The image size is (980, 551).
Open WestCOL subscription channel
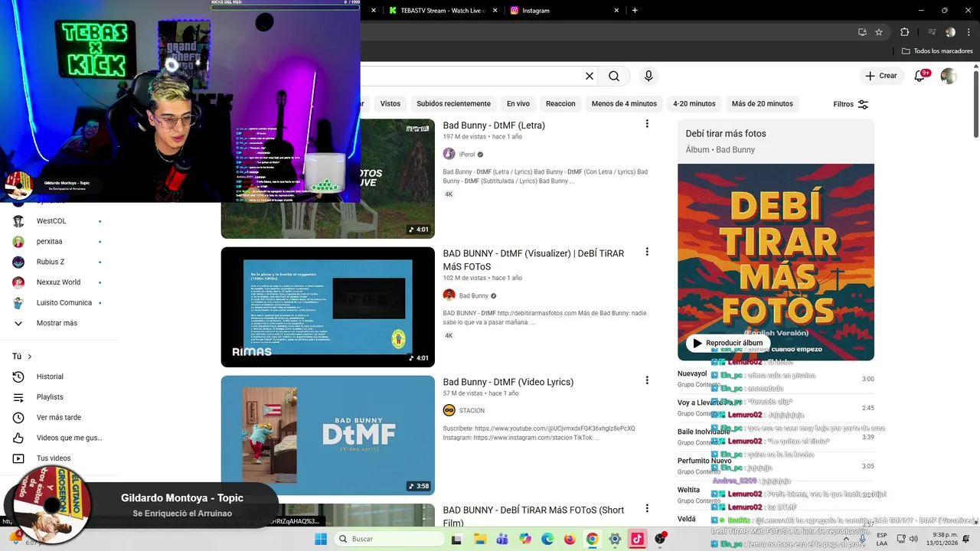pyautogui.click(x=52, y=221)
